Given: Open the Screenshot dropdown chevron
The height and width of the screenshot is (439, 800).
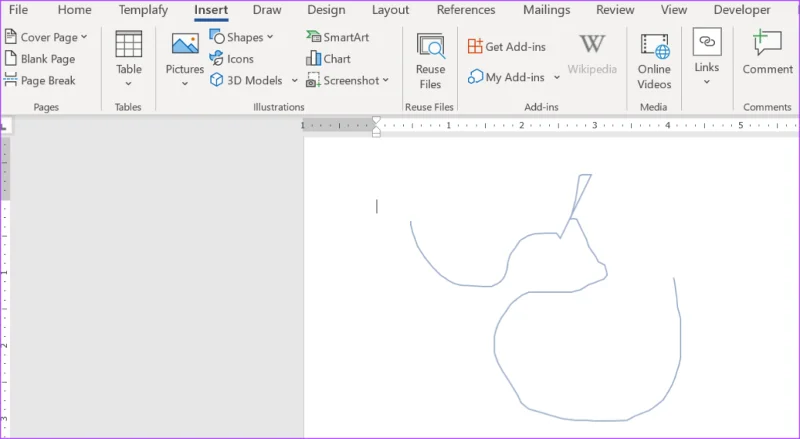Looking at the screenshot, I should [x=385, y=80].
